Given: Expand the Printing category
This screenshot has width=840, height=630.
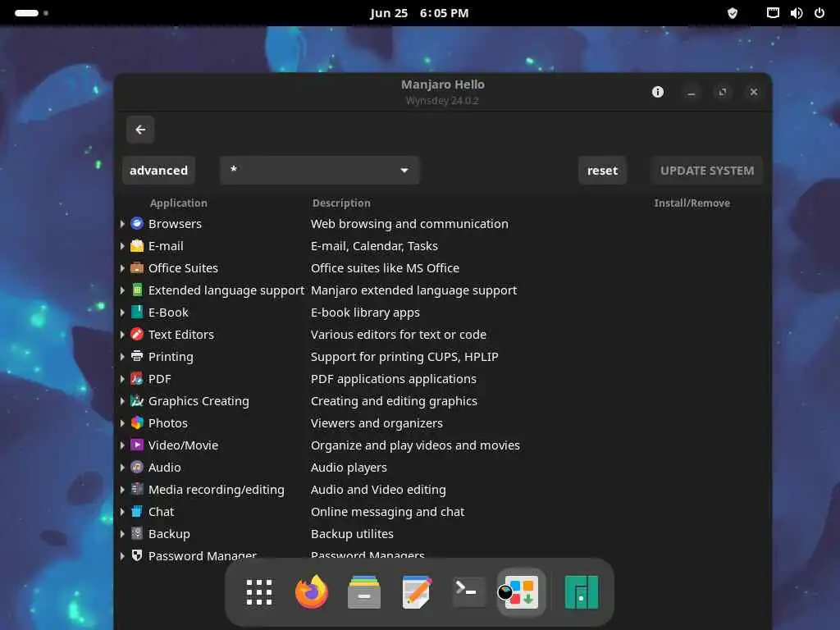Looking at the screenshot, I should click(122, 357).
